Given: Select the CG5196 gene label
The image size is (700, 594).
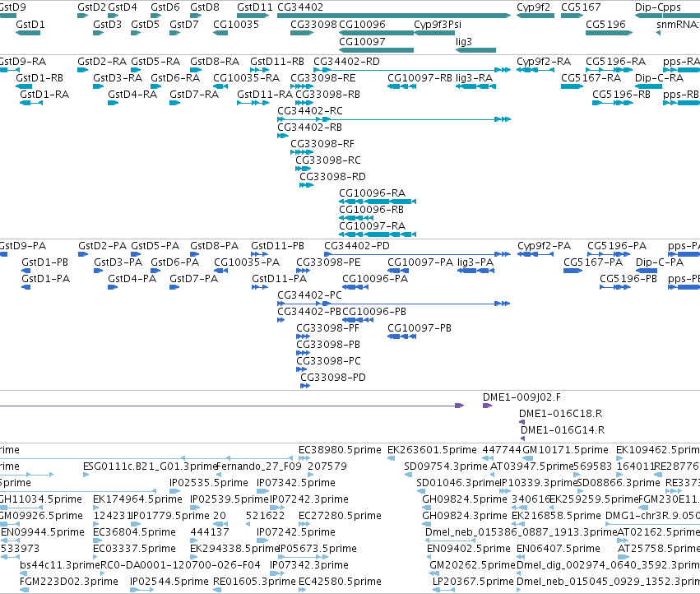Looking at the screenshot, I should (x=605, y=25).
